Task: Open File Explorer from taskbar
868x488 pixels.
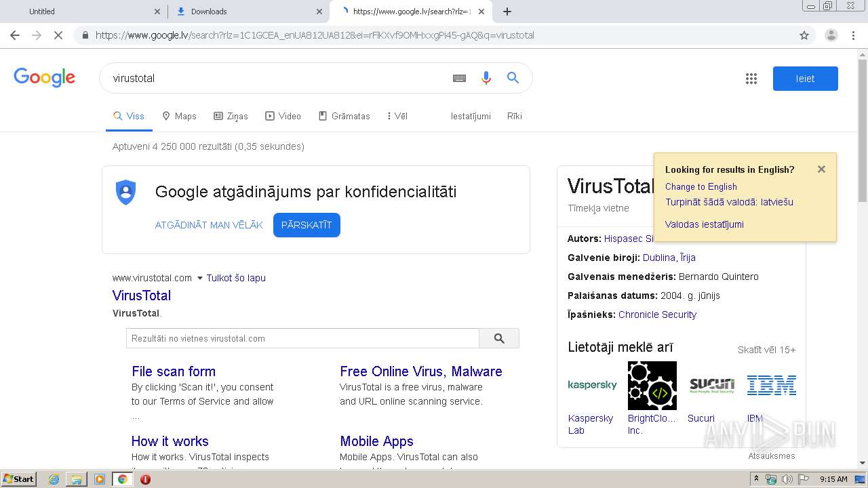Action: (x=77, y=479)
